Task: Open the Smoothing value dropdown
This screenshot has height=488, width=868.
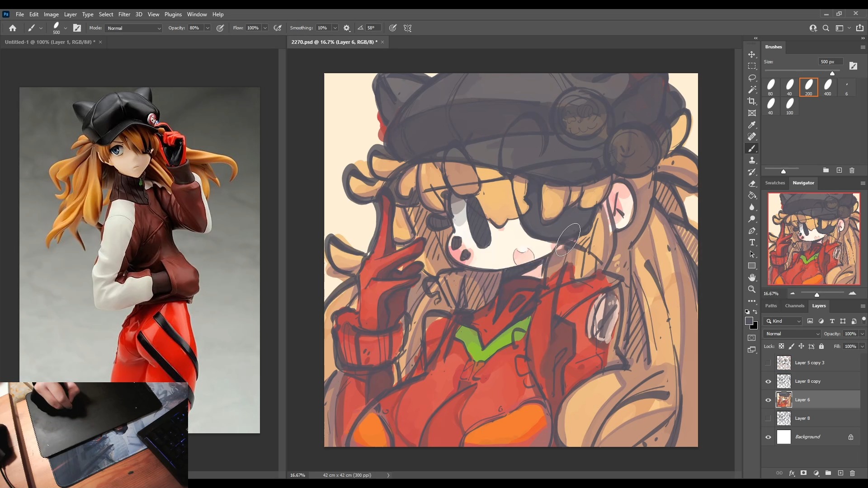Action: [x=335, y=28]
